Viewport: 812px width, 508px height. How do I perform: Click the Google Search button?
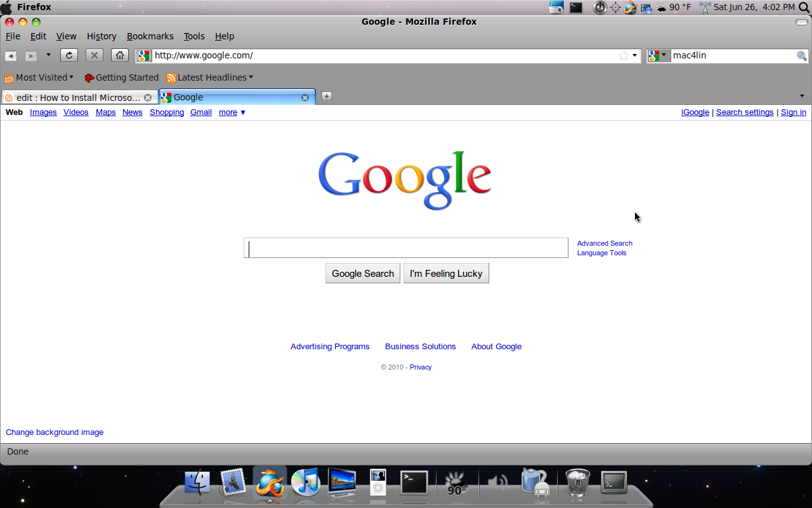tap(363, 274)
